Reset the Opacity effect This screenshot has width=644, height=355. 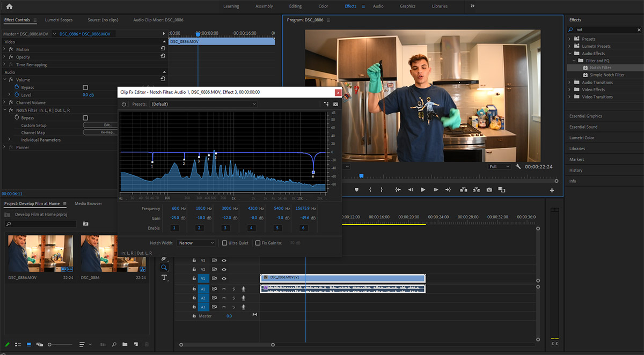163,56
